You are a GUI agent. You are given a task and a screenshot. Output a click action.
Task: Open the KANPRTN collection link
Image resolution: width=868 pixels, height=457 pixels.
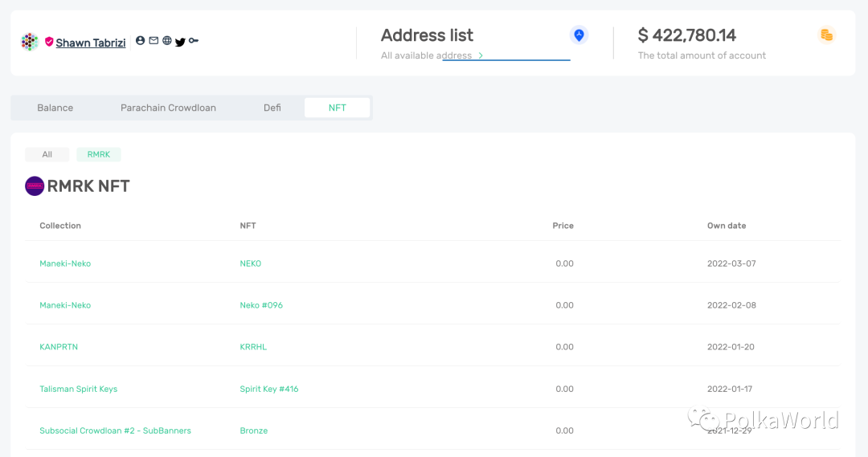point(59,347)
